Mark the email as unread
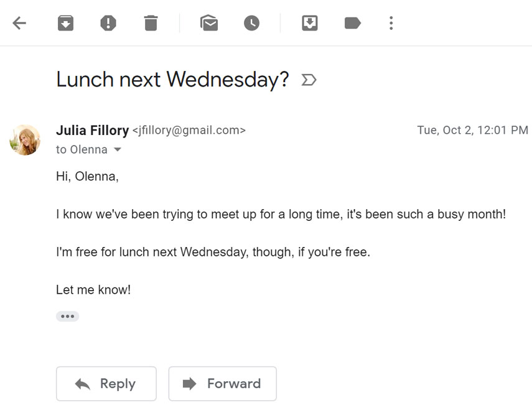 click(x=209, y=24)
